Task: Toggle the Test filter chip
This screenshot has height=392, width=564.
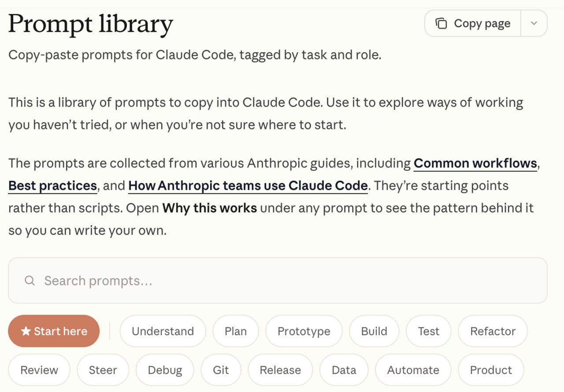Action: coord(429,331)
